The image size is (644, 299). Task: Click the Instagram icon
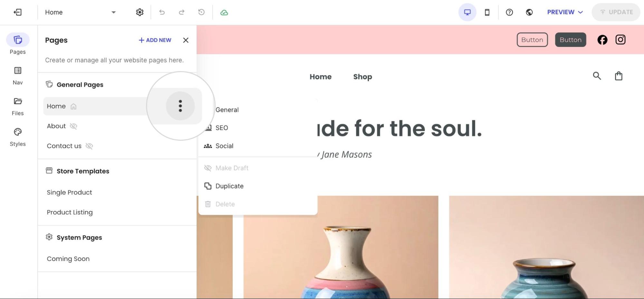620,40
